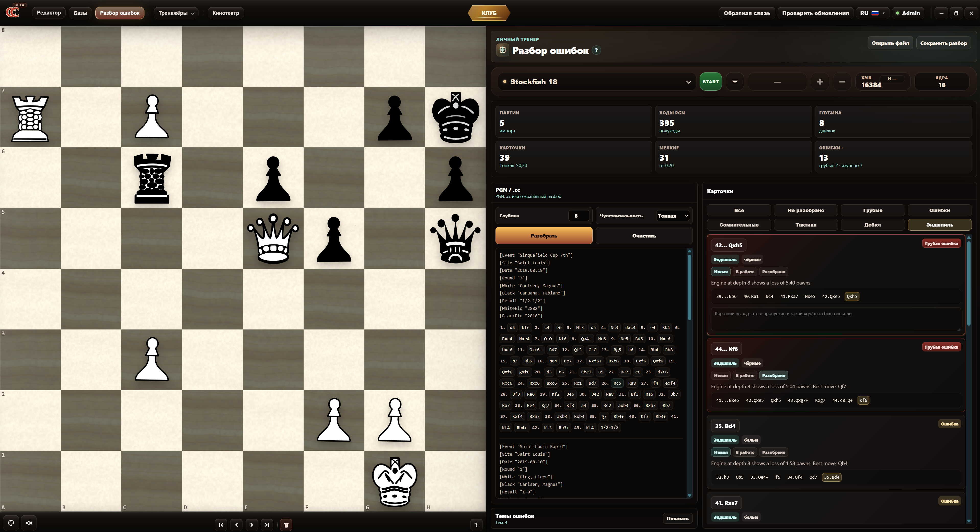This screenshot has height=532, width=980.
Task: Click the plus button next to the engine
Action: (820, 81)
